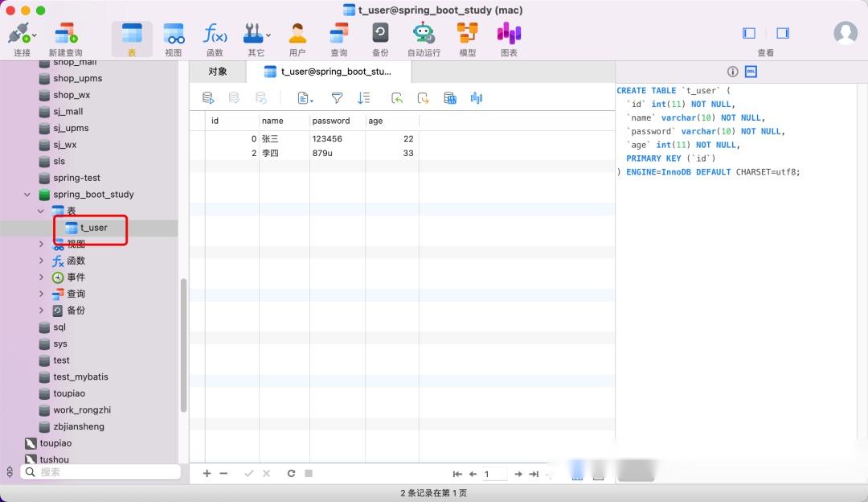Select the 视图 (Views) toolbar icon

click(x=174, y=36)
